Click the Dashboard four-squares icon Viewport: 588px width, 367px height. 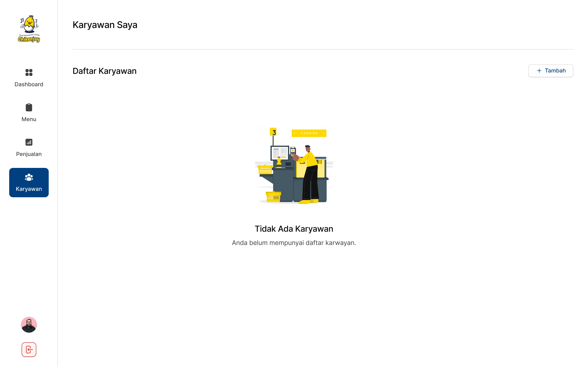pyautogui.click(x=29, y=72)
